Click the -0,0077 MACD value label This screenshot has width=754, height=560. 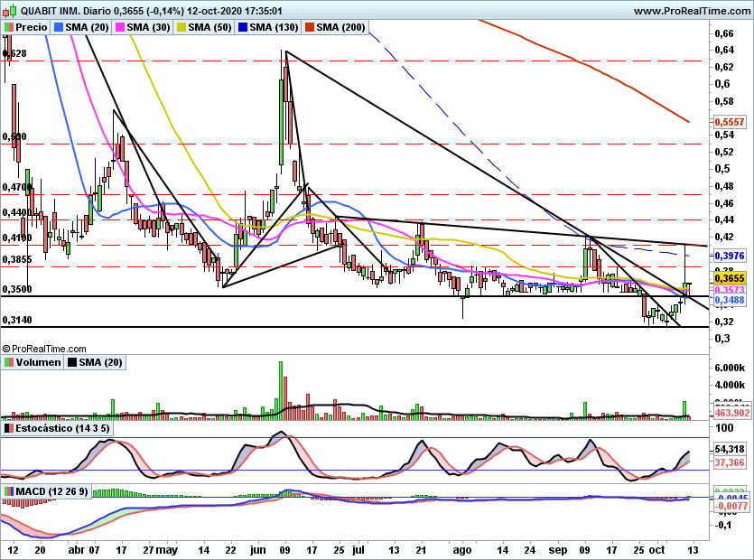[731, 506]
